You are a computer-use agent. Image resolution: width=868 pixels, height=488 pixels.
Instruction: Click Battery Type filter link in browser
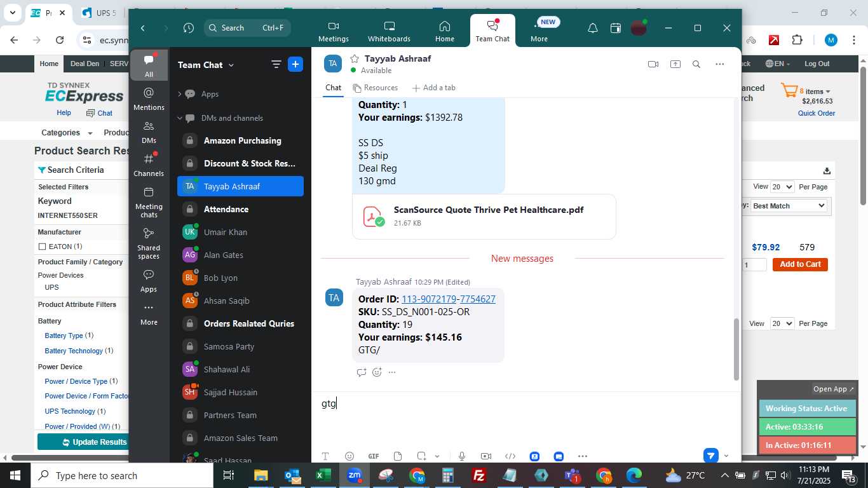coord(64,335)
